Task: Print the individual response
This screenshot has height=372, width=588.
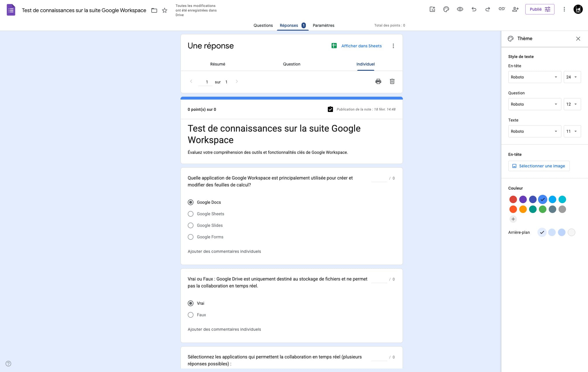Action: (x=378, y=81)
